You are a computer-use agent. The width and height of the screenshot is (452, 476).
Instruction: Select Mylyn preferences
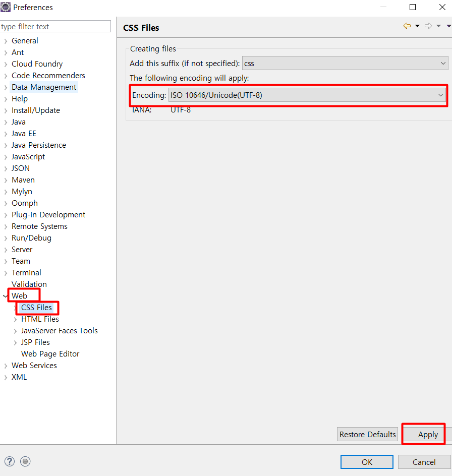(x=22, y=192)
